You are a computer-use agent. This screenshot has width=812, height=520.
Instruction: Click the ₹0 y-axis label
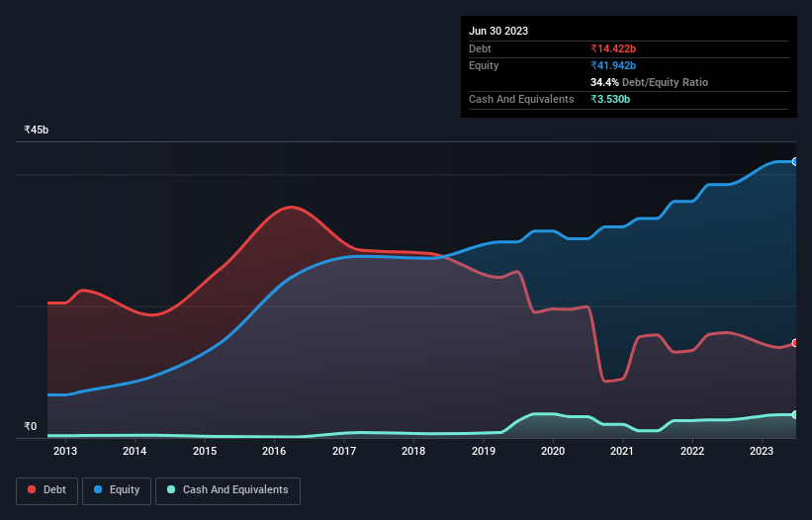(31, 426)
